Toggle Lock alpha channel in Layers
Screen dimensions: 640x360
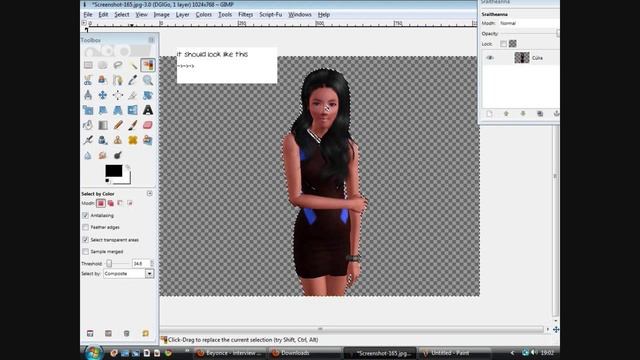pos(513,44)
